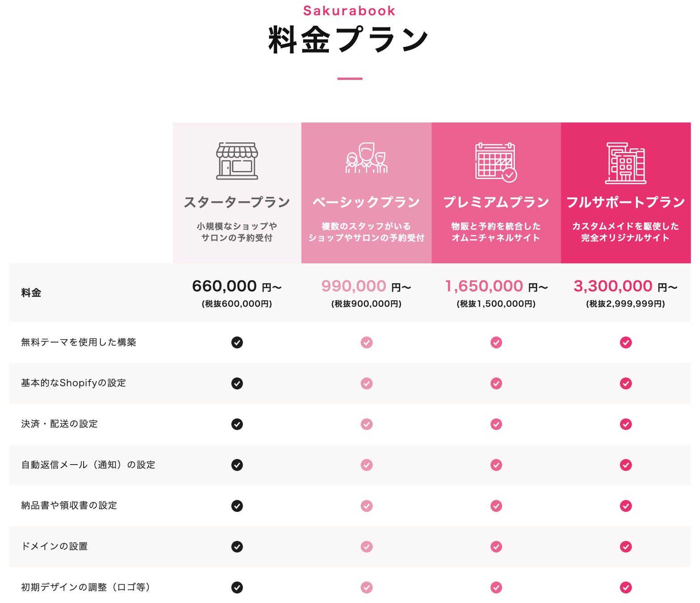Viewport: 700px width, 603px height.
Task: Click Basic plan checkmark for 基本的なShopifyの設定
Action: [x=367, y=383]
